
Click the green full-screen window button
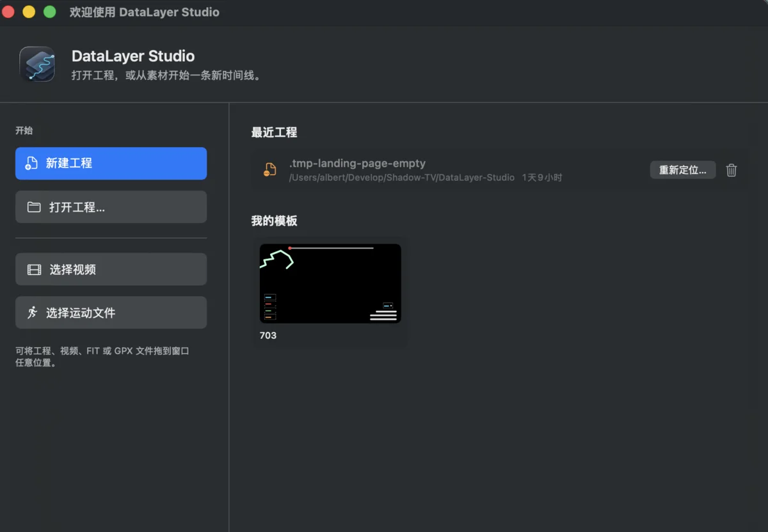[x=49, y=12]
